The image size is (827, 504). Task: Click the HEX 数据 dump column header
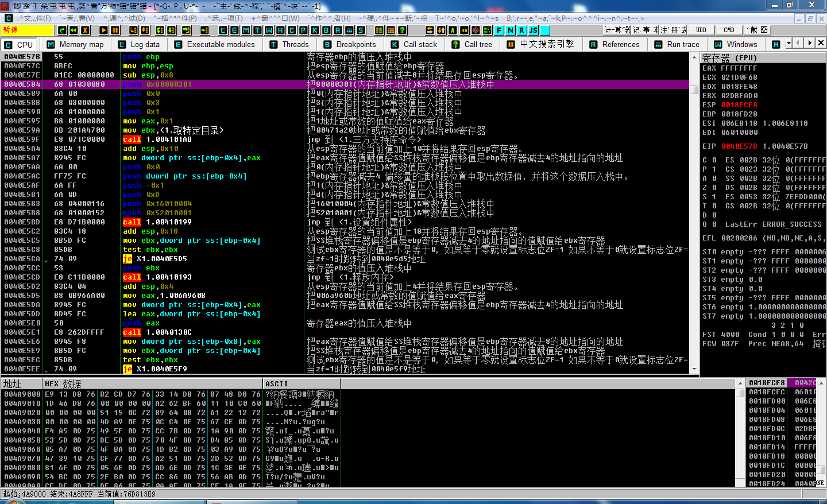tap(153, 384)
